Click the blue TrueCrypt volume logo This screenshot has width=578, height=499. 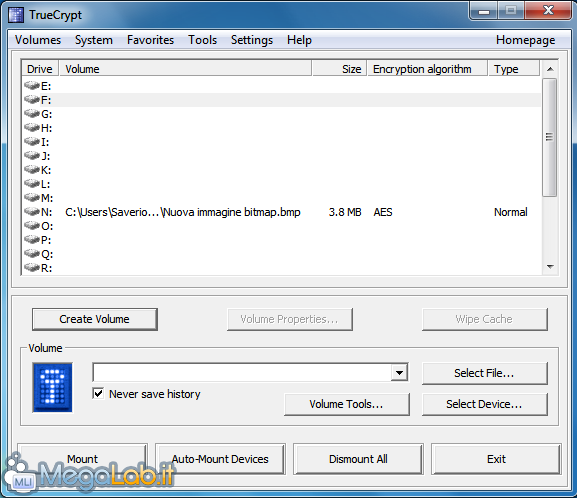coord(52,387)
